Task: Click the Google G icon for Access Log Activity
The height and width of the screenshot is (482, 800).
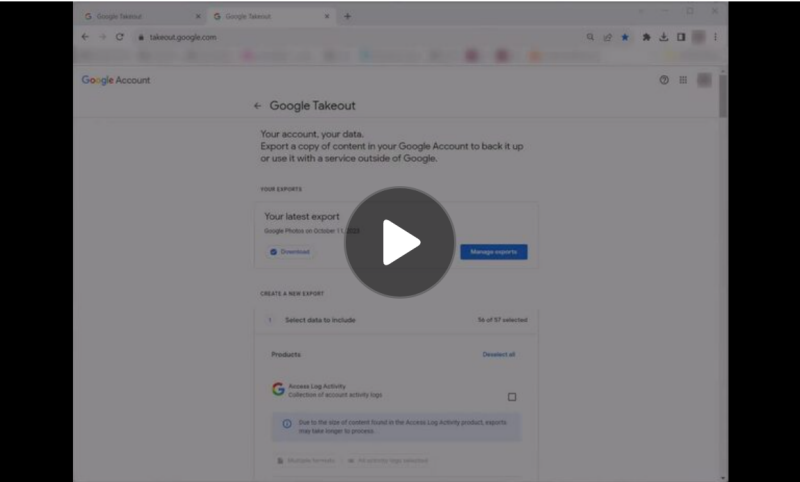Action: tap(278, 389)
